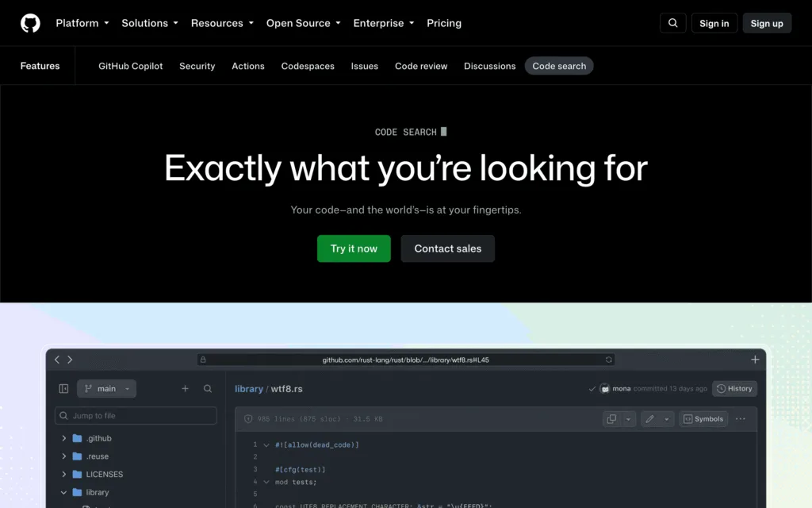Image resolution: width=812 pixels, height=508 pixels.
Task: Expand the .github folder chevron
Action: click(x=63, y=438)
